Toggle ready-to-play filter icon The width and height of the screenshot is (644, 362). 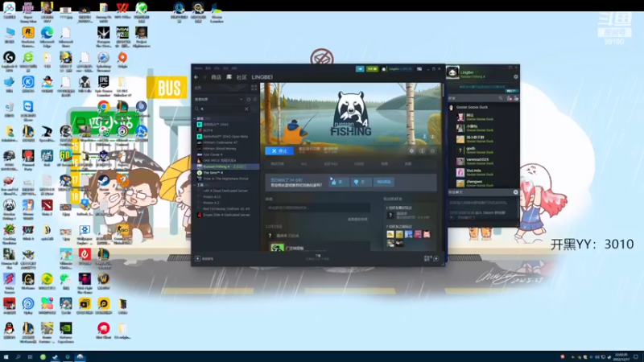pos(254,99)
